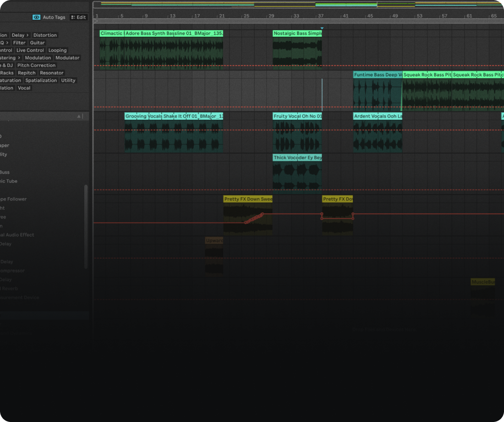The width and height of the screenshot is (504, 422).
Task: Open tag Edit mode via the Edit icon
Action: tap(78, 17)
